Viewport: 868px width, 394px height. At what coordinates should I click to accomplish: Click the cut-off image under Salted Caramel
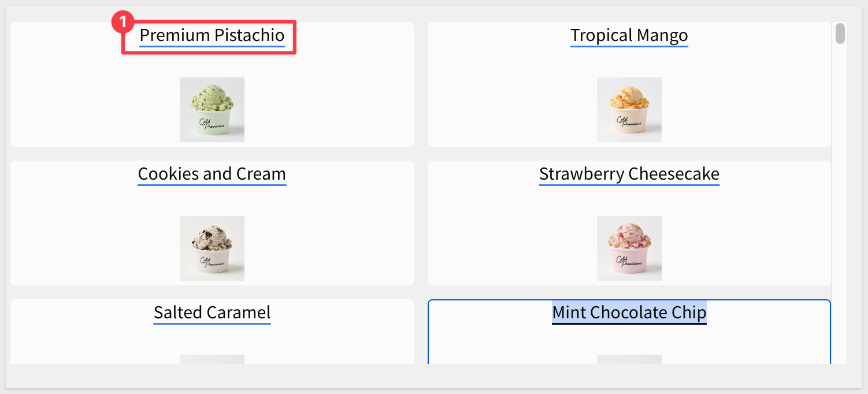(x=212, y=359)
